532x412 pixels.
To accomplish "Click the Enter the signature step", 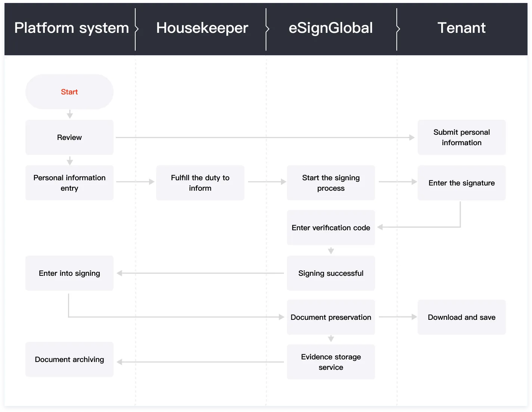I will pyautogui.click(x=462, y=183).
